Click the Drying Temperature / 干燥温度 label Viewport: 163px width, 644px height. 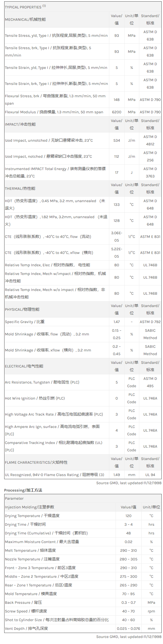click(x=32, y=516)
